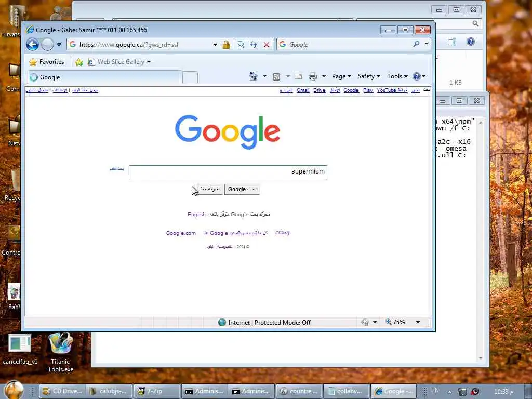Screen dimensions: 532x399
Task: Open the Safety menu
Action: pos(369,76)
